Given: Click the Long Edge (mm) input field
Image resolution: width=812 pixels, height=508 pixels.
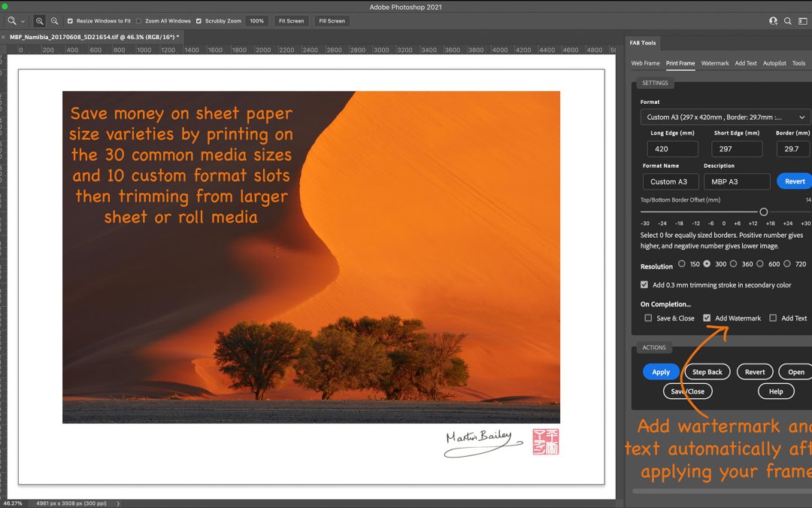Looking at the screenshot, I should tap(672, 149).
